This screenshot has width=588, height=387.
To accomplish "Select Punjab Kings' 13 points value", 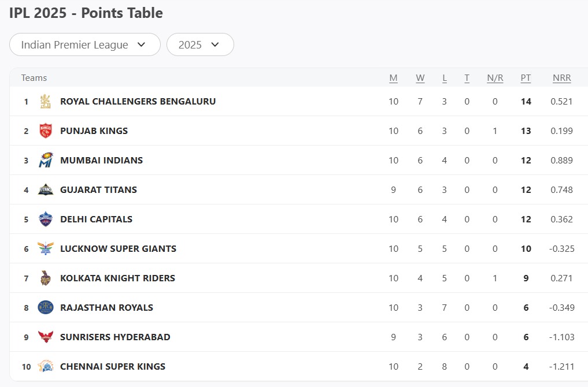I will coord(526,131).
